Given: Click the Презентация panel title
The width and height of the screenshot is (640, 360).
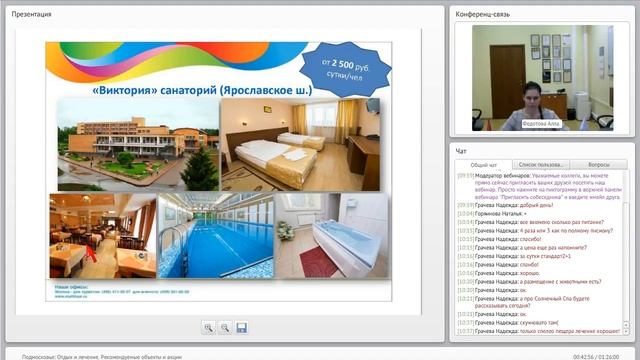Looking at the screenshot, I should point(31,14).
